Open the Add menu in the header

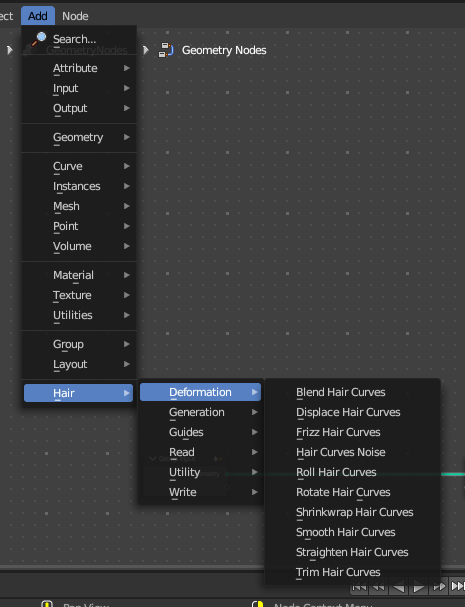pyautogui.click(x=38, y=16)
